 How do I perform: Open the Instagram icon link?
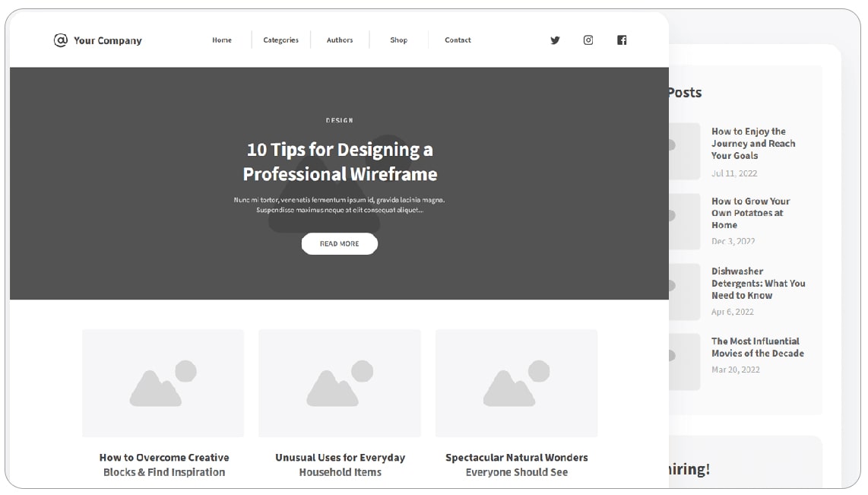(x=588, y=40)
